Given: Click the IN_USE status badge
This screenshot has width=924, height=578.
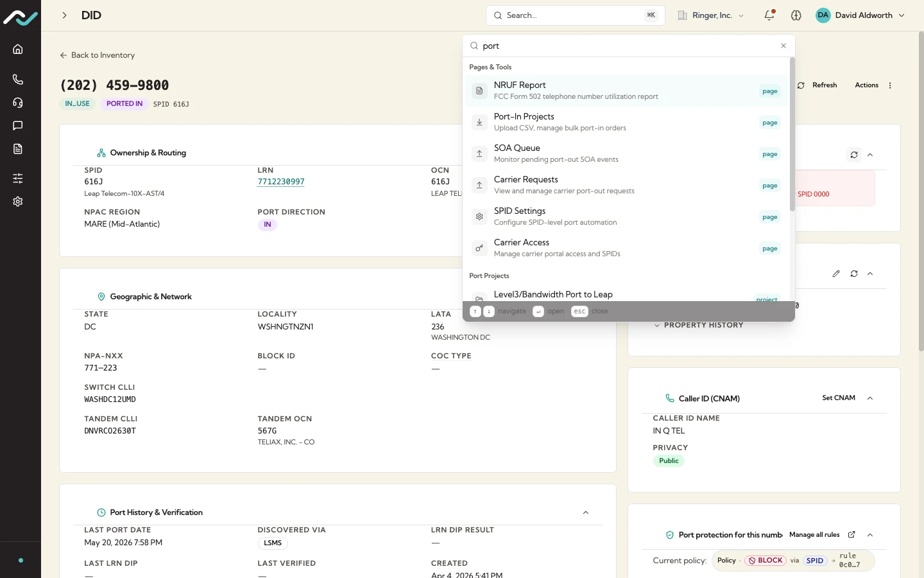Looking at the screenshot, I should (x=78, y=103).
